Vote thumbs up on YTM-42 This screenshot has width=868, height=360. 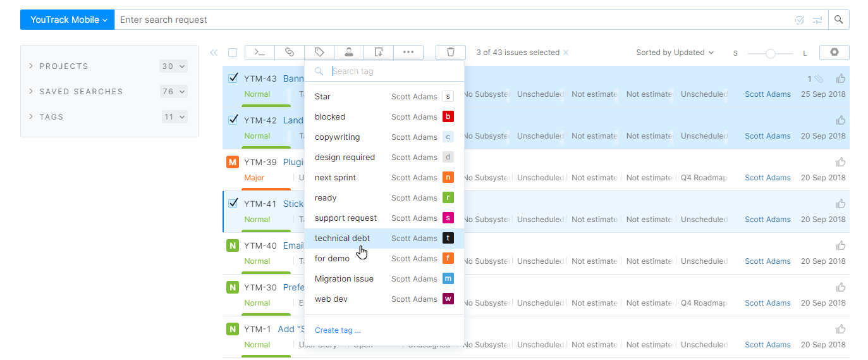(x=841, y=120)
